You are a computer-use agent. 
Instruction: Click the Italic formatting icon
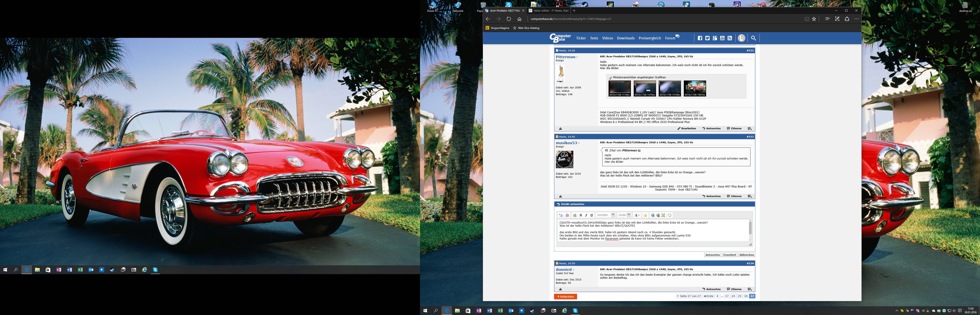coord(586,215)
